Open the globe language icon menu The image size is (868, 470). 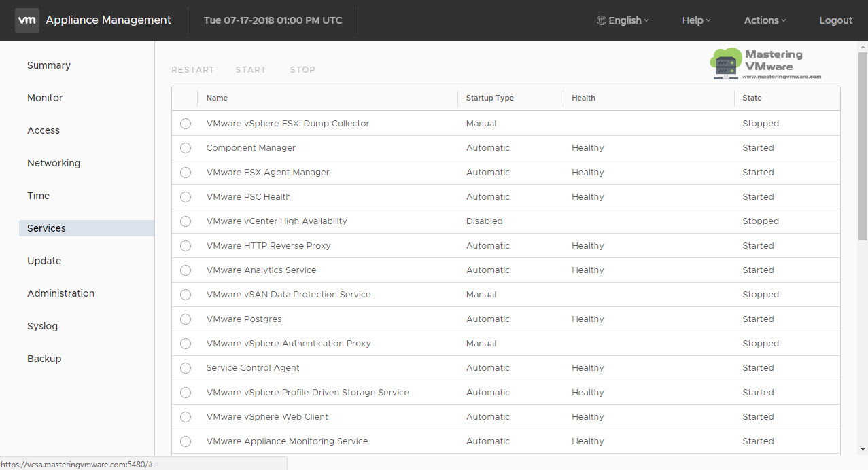click(600, 20)
